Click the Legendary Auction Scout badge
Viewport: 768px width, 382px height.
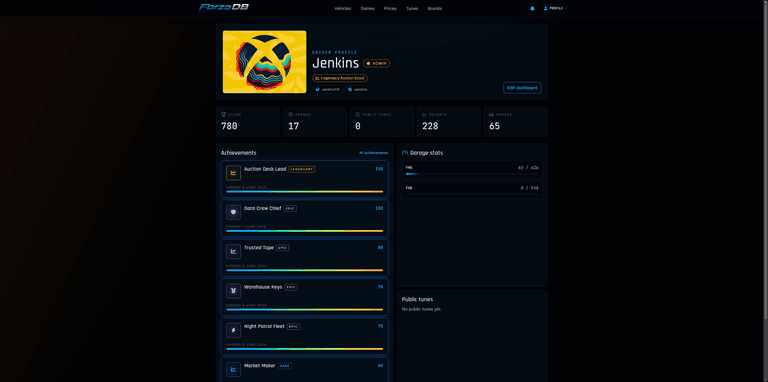(x=340, y=78)
